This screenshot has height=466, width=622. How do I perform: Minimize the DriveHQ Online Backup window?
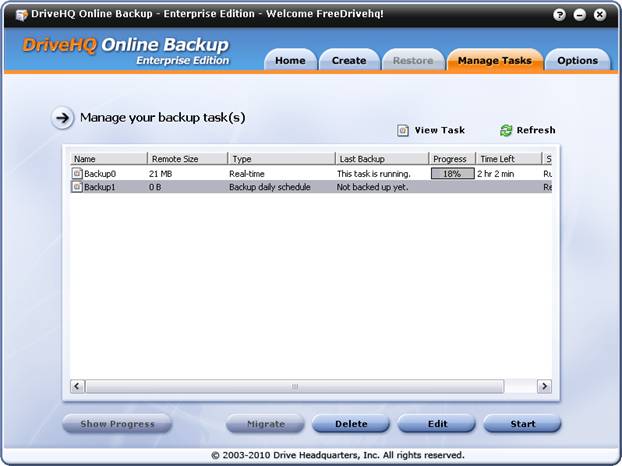pyautogui.click(x=581, y=15)
